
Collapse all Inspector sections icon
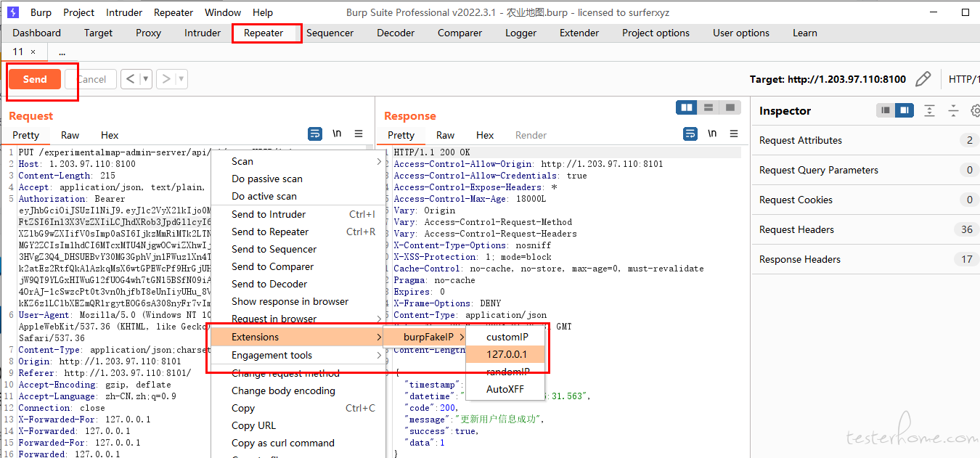pyautogui.click(x=953, y=110)
